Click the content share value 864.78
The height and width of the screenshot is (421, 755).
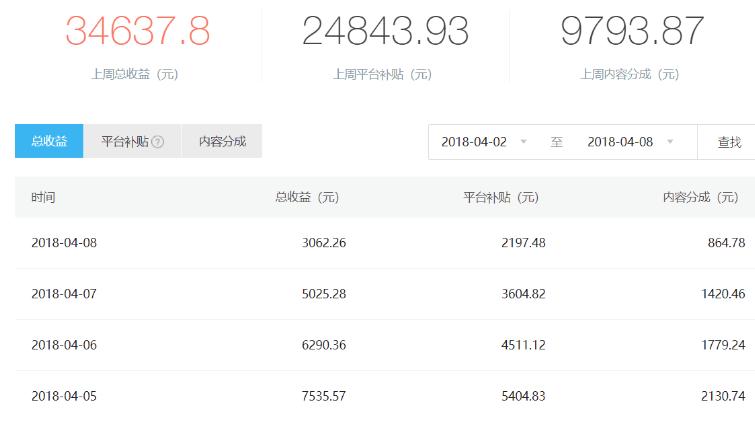726,243
